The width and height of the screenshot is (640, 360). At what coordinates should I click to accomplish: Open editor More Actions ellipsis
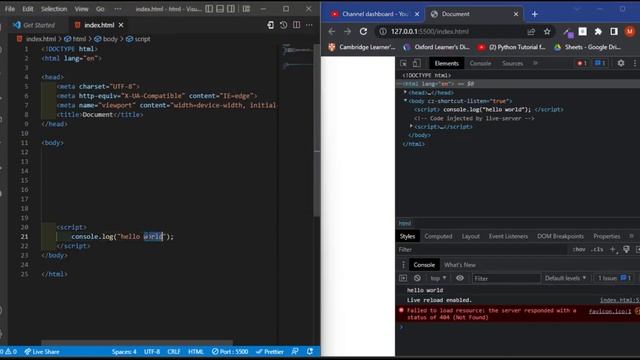[x=309, y=25]
